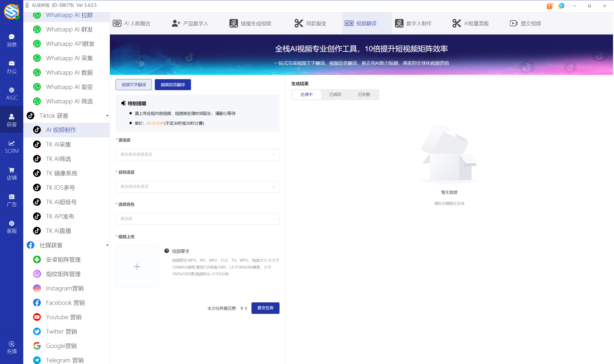Screen dimensions: 614x364
Task: Collapse the Tiktok 获客 tree group
Action: [x=107, y=116]
